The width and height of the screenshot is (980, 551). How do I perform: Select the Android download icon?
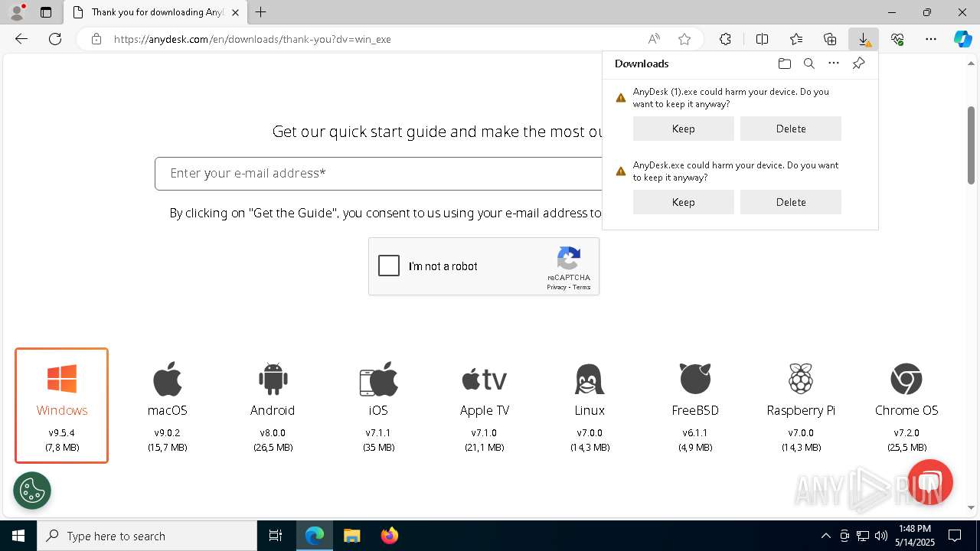(x=273, y=379)
